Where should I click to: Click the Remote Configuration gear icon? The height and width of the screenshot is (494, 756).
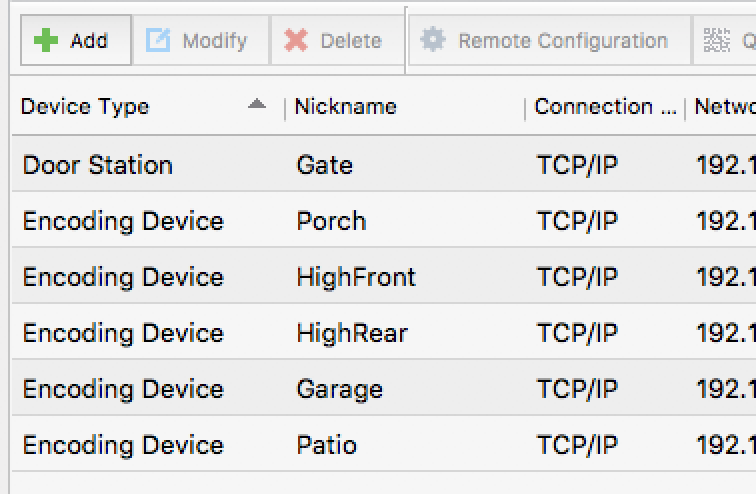432,41
